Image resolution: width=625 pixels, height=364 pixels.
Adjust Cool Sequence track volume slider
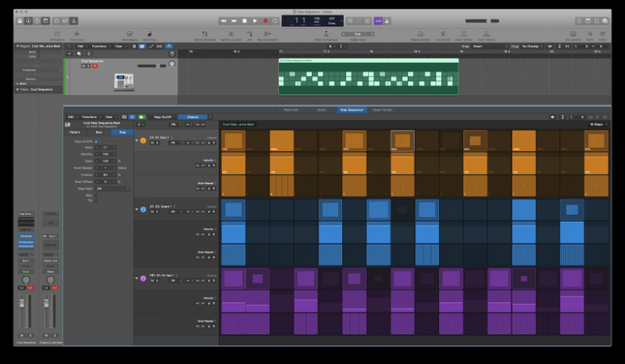[x=152, y=66]
